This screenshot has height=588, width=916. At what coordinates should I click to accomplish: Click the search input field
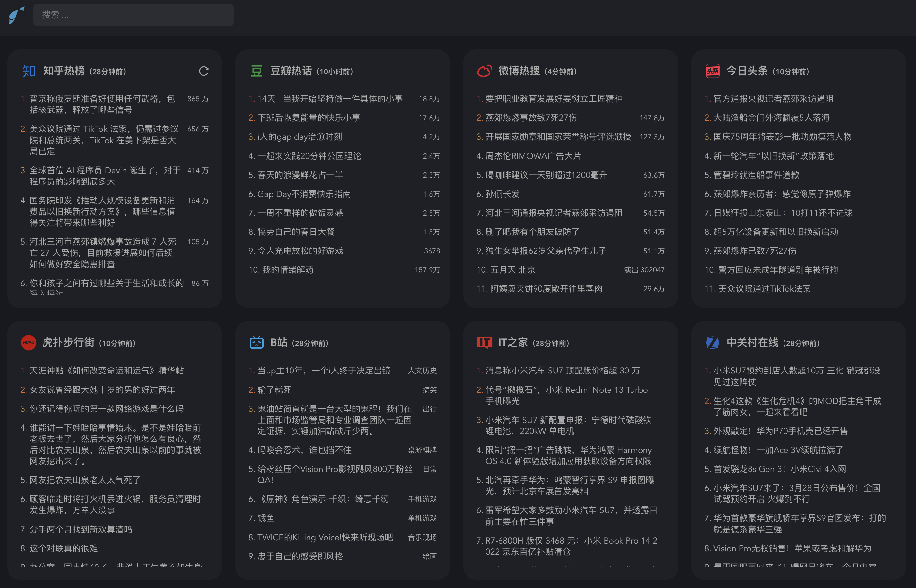(x=133, y=15)
